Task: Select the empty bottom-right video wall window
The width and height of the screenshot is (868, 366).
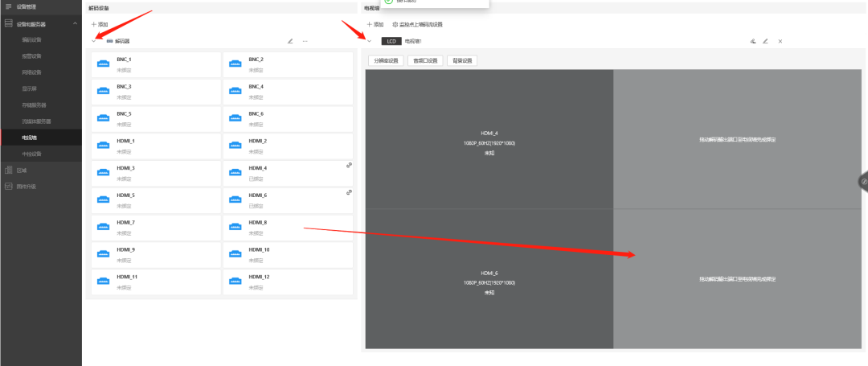Action: (x=736, y=279)
